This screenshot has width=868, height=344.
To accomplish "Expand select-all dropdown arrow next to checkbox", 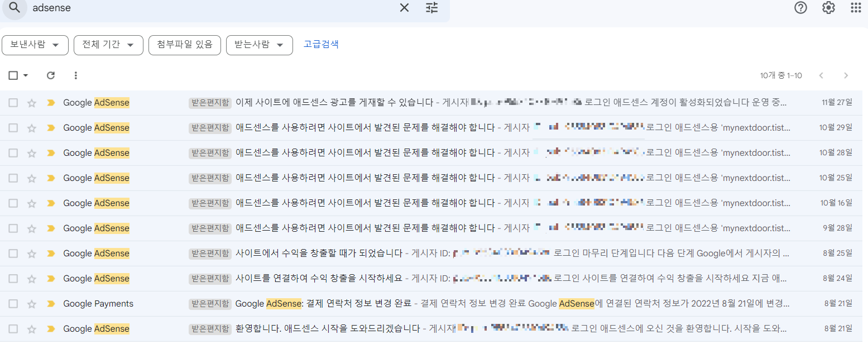I will pos(26,76).
